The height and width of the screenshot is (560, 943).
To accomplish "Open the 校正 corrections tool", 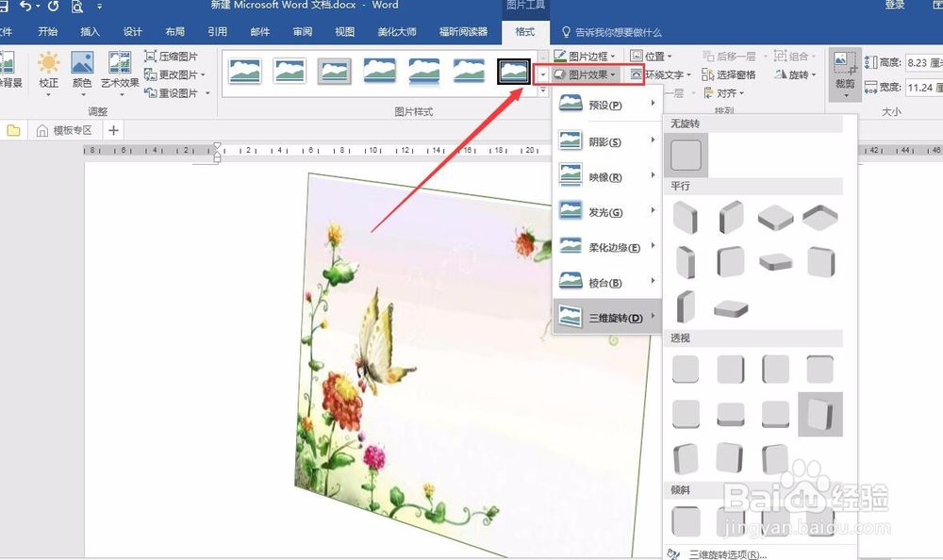I will pyautogui.click(x=49, y=74).
